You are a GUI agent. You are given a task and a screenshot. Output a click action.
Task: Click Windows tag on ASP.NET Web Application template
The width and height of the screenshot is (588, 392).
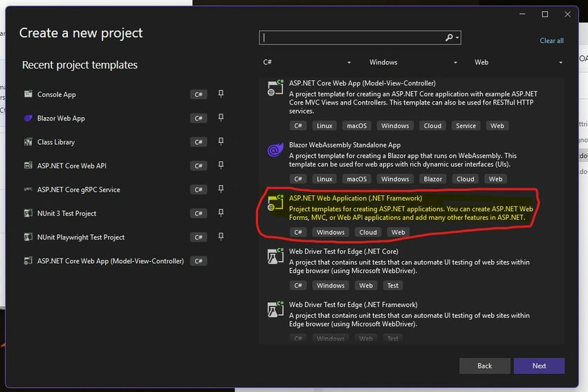(331, 233)
